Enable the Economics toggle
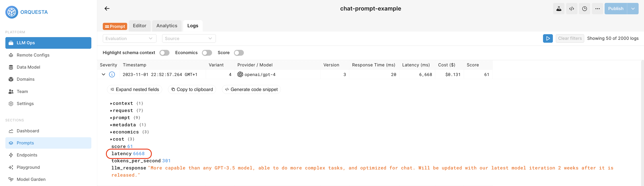The width and height of the screenshot is (644, 186). click(207, 53)
